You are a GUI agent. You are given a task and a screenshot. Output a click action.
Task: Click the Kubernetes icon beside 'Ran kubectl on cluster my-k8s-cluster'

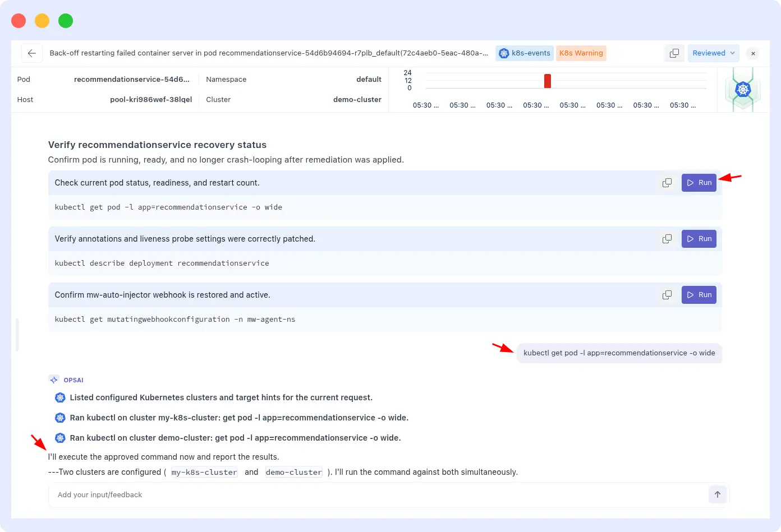60,418
